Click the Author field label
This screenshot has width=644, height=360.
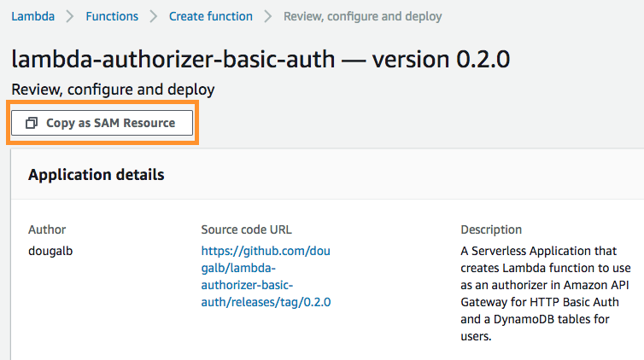tap(47, 229)
